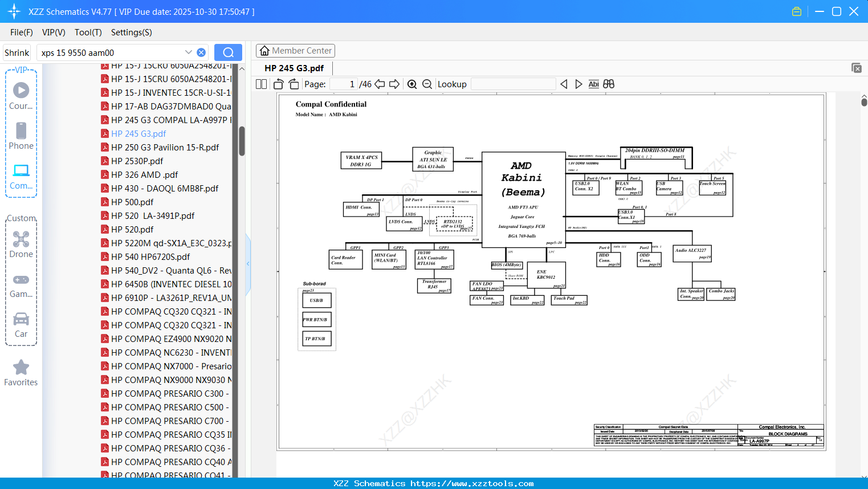Open the search history dropdown arrow
The image size is (868, 489).
click(x=188, y=52)
